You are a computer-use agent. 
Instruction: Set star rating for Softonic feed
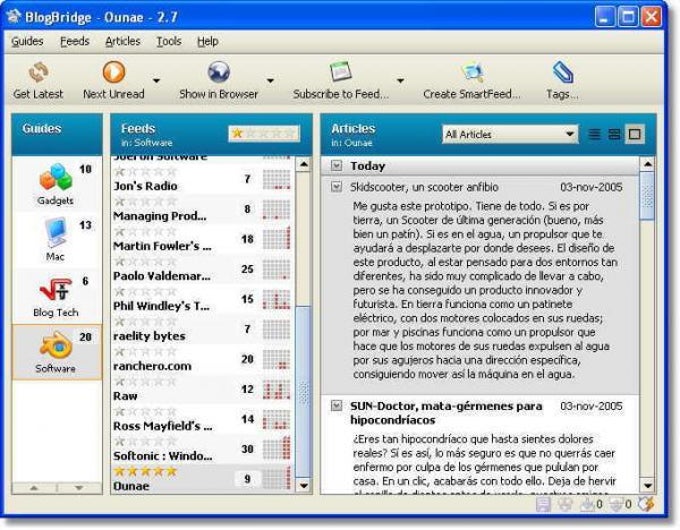tap(145, 442)
